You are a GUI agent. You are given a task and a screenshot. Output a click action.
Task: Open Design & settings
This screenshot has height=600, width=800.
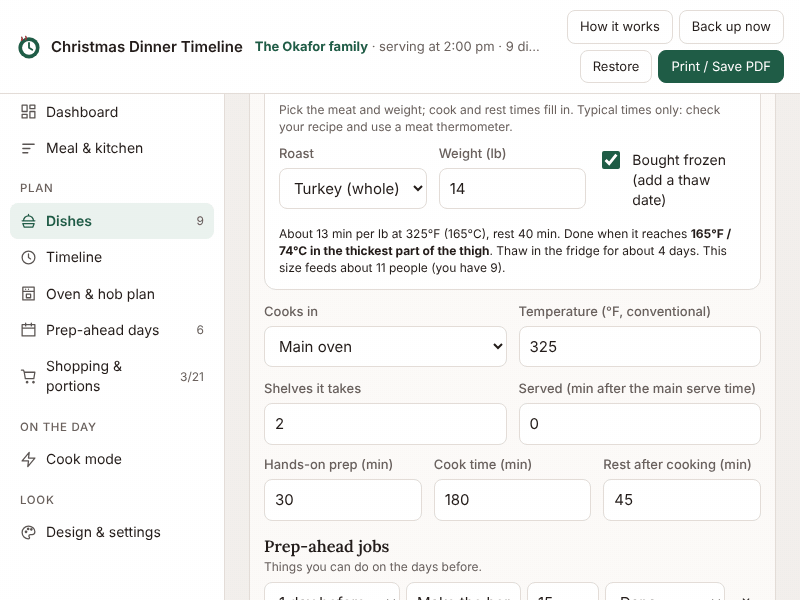coord(112,532)
